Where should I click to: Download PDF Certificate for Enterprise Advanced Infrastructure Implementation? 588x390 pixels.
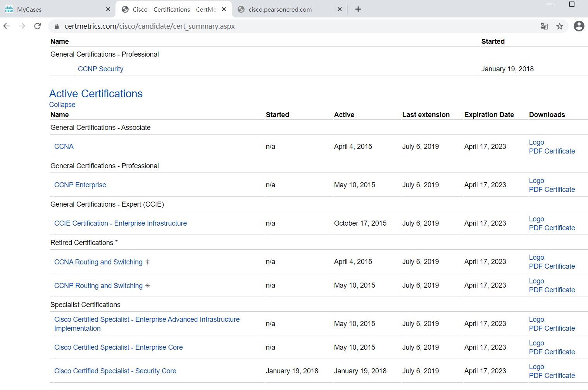pos(552,328)
